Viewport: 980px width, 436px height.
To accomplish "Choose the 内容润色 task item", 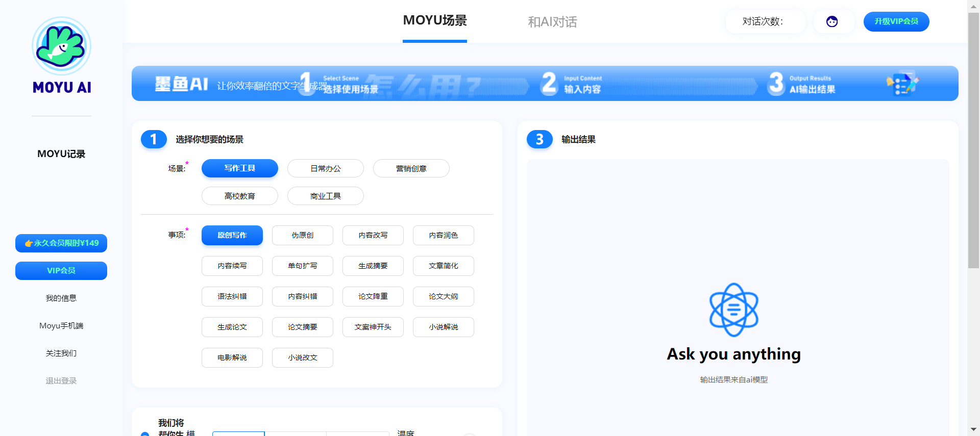I will (x=443, y=235).
